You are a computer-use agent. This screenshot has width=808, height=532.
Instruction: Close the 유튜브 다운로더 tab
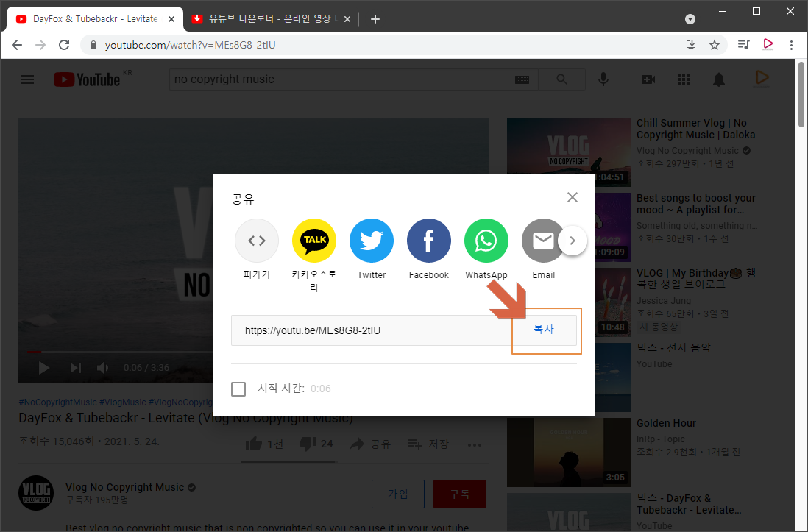347,19
